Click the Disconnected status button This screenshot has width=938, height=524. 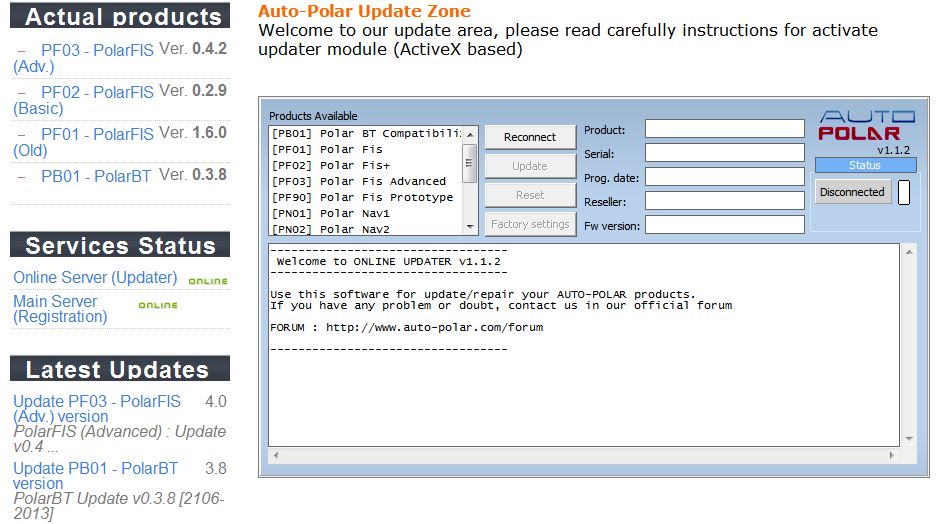852,192
